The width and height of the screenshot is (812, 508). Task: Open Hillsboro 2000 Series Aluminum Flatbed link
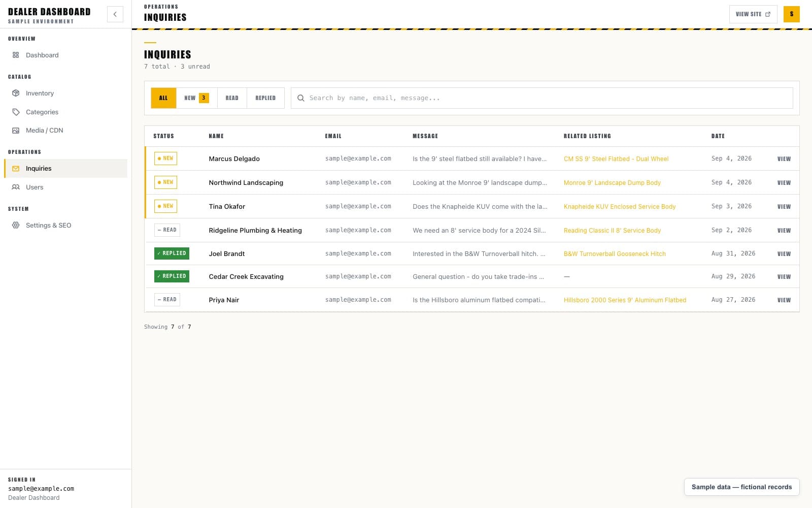pyautogui.click(x=625, y=300)
